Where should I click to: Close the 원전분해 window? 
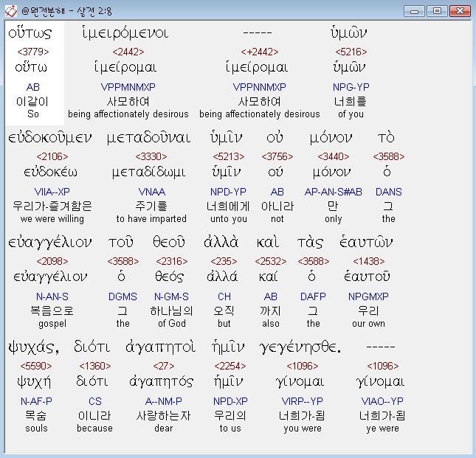(x=461, y=11)
